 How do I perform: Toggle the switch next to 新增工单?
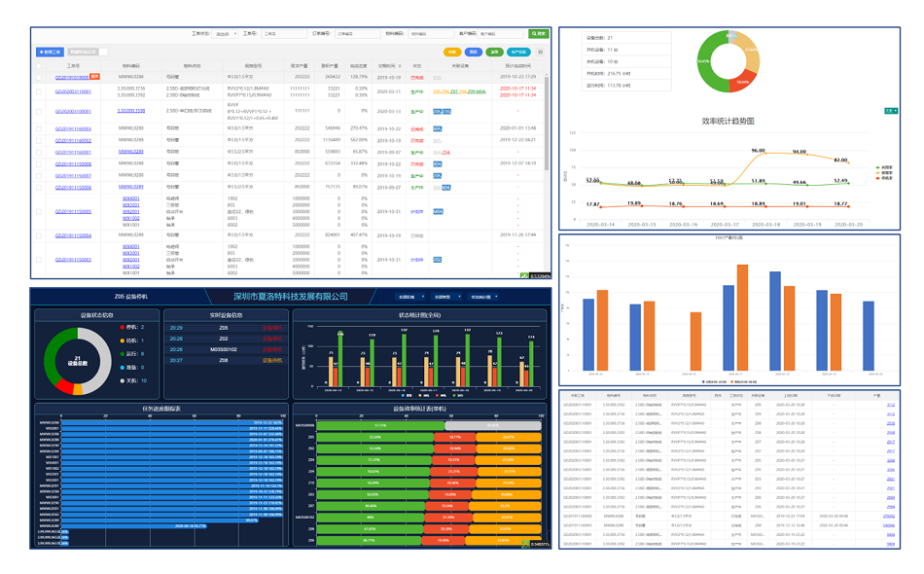point(102,51)
